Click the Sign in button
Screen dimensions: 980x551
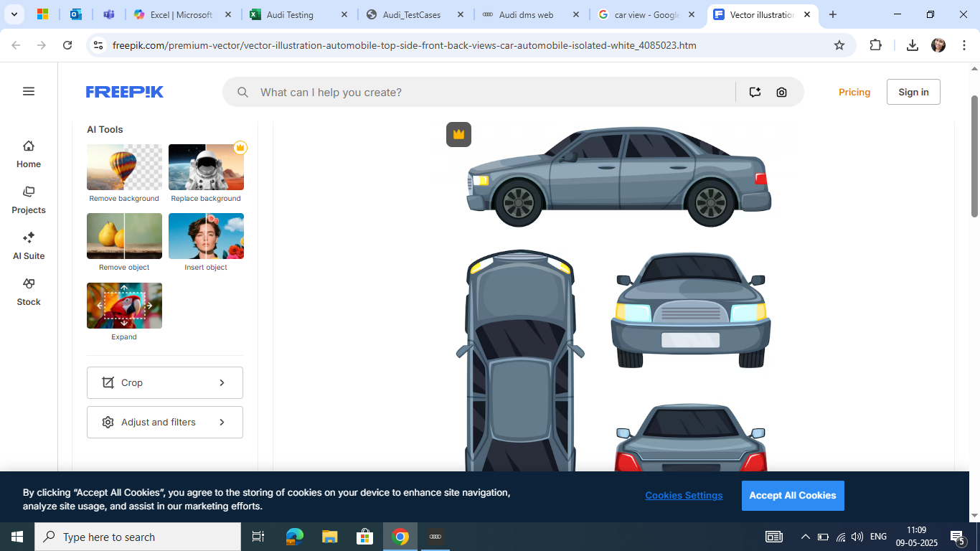click(913, 92)
